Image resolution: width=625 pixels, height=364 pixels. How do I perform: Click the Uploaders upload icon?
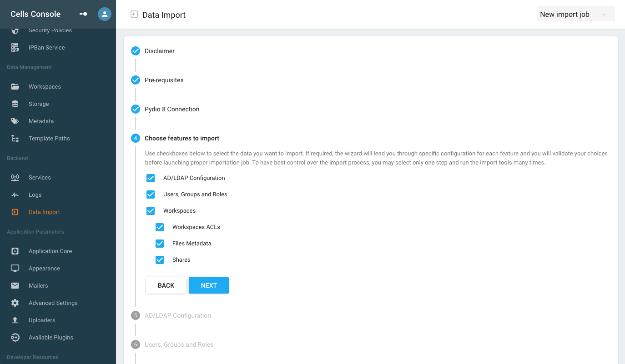pyautogui.click(x=15, y=320)
